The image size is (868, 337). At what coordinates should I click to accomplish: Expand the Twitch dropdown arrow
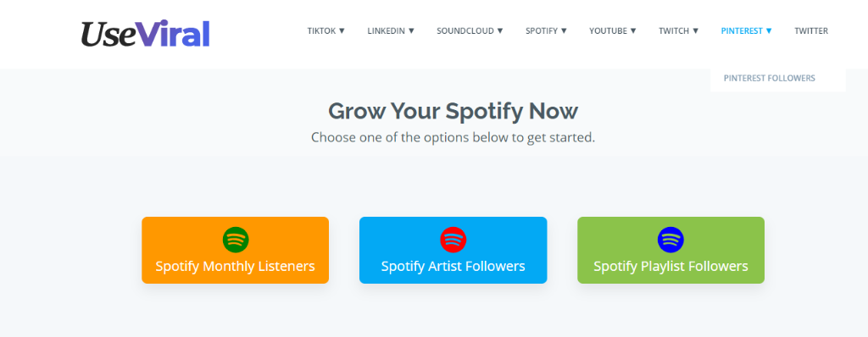[x=695, y=31]
